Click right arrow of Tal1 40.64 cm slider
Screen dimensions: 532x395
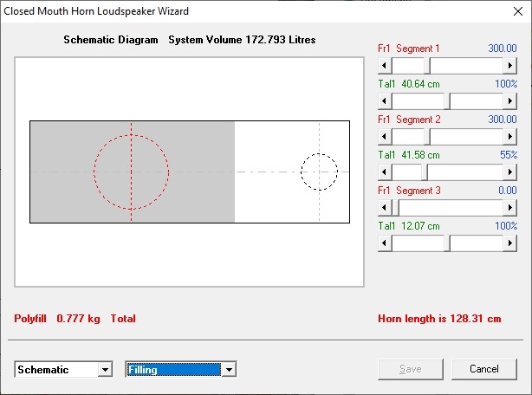(x=510, y=101)
